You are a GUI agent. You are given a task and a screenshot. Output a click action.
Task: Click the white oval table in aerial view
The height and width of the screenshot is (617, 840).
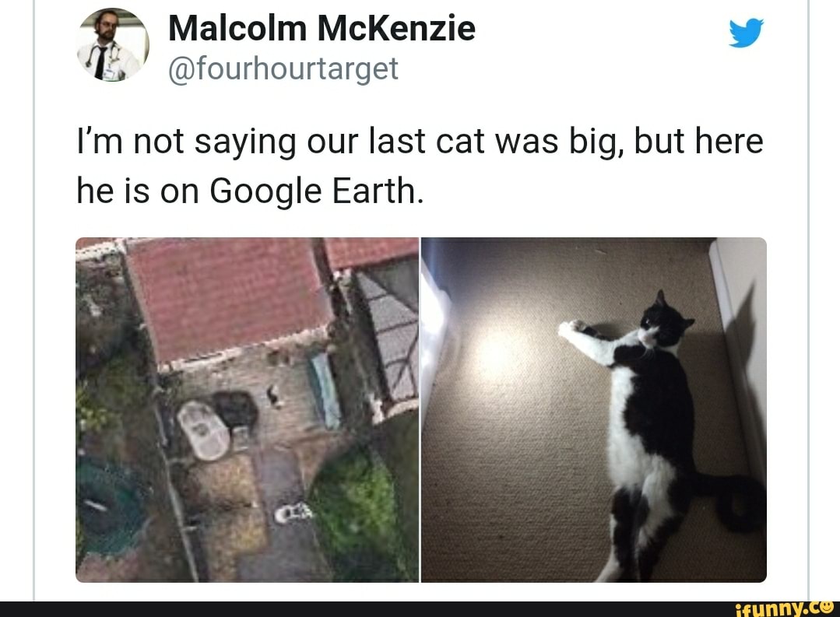203,430
